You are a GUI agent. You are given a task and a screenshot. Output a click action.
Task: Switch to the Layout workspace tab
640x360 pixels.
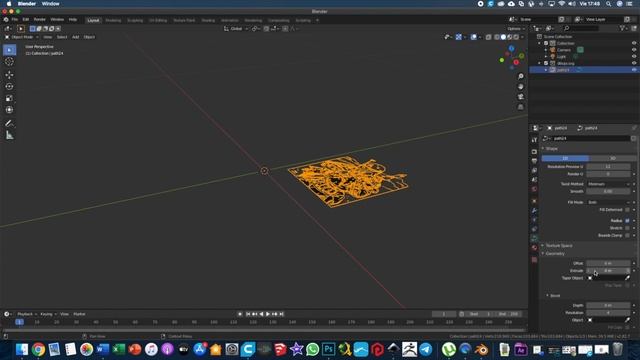point(93,20)
